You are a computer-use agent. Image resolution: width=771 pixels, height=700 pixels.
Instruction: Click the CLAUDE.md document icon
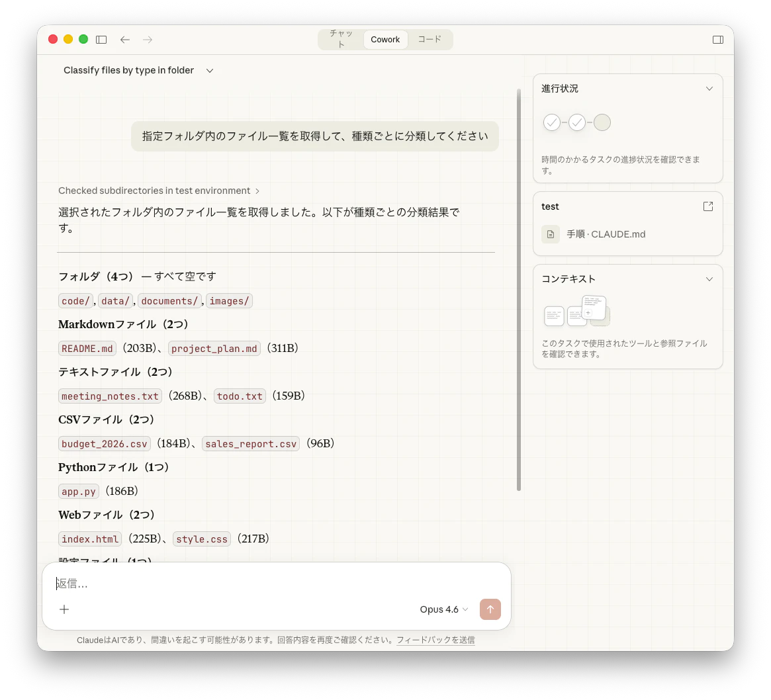(x=551, y=234)
